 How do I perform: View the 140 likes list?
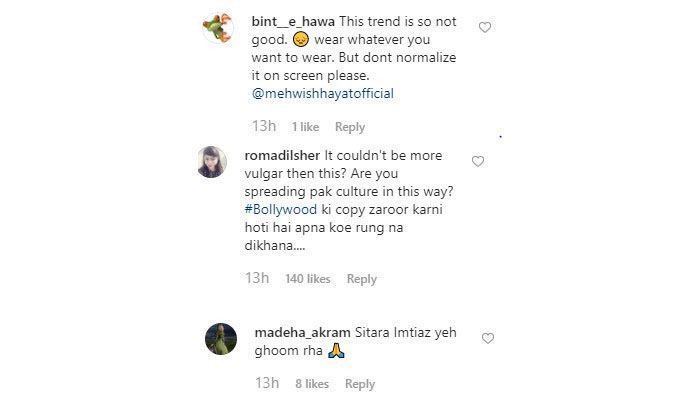307,279
